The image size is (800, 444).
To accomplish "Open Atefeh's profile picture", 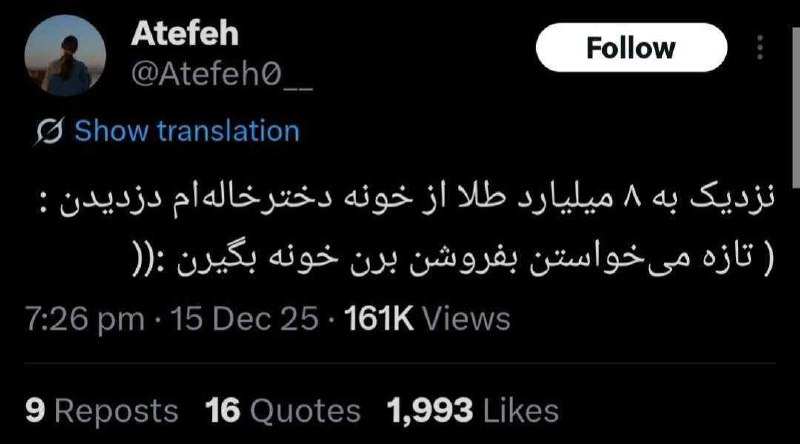I will pyautogui.click(x=65, y=55).
